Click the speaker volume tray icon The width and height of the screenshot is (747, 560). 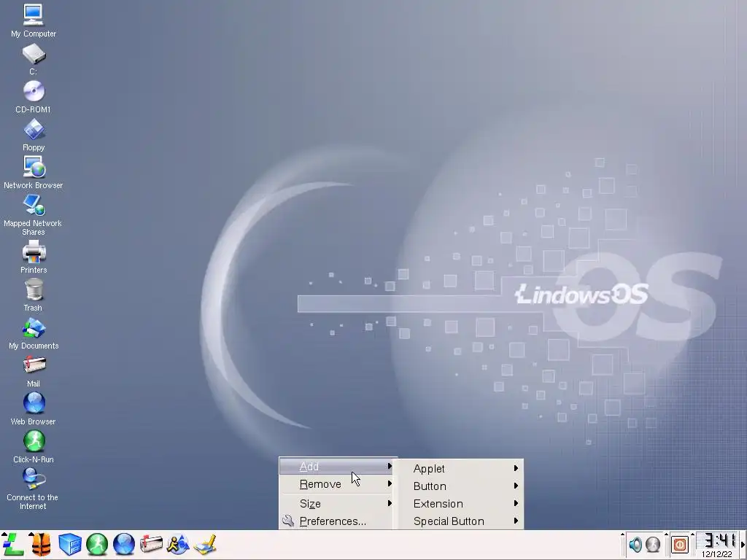[x=635, y=544]
